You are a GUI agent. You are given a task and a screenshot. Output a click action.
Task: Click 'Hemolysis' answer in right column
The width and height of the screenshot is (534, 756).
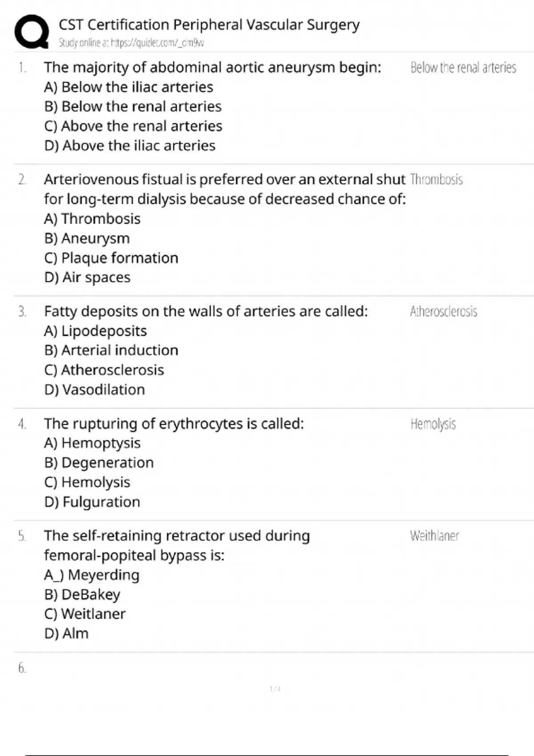pyautogui.click(x=433, y=424)
